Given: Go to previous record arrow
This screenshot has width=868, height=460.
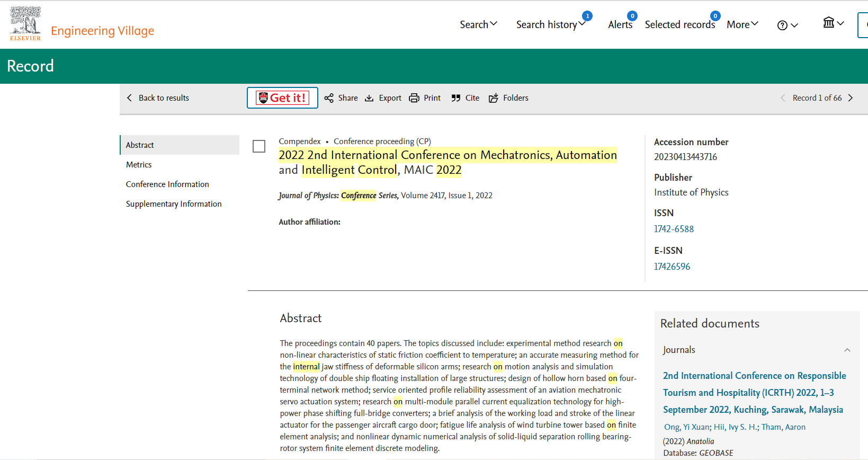Looking at the screenshot, I should click(x=783, y=98).
